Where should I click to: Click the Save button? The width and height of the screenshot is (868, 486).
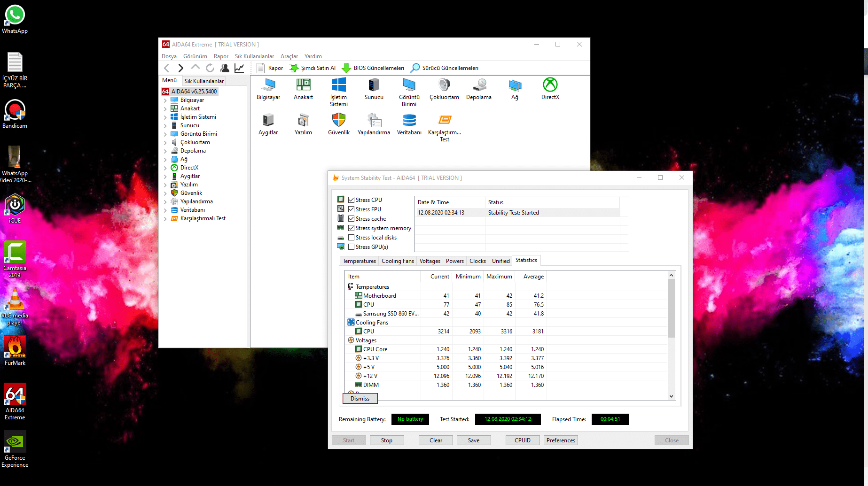coord(474,440)
